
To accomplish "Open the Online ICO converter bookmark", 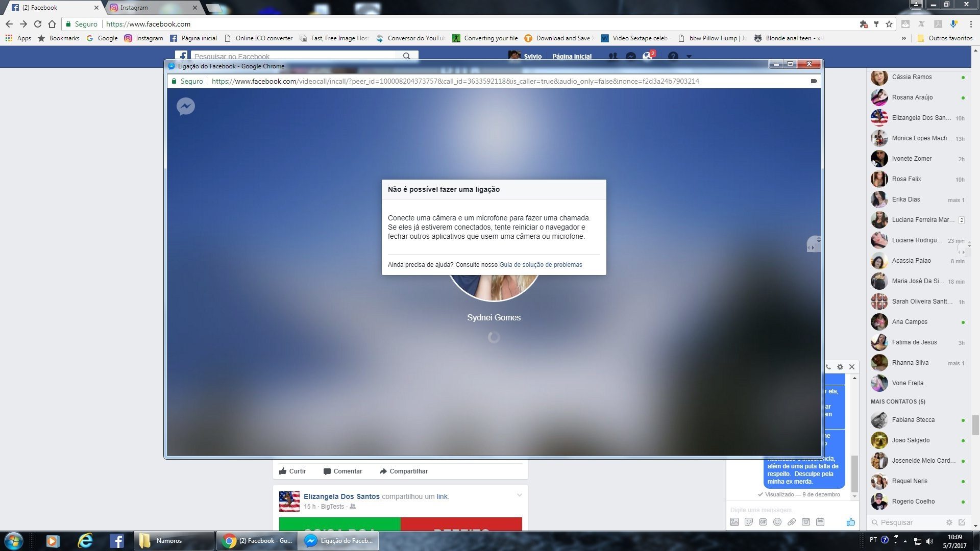I will coord(259,38).
